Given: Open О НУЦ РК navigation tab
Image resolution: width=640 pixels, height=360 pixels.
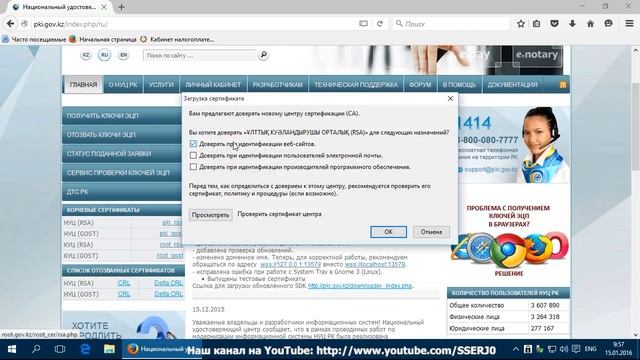Looking at the screenshot, I should tap(123, 84).
